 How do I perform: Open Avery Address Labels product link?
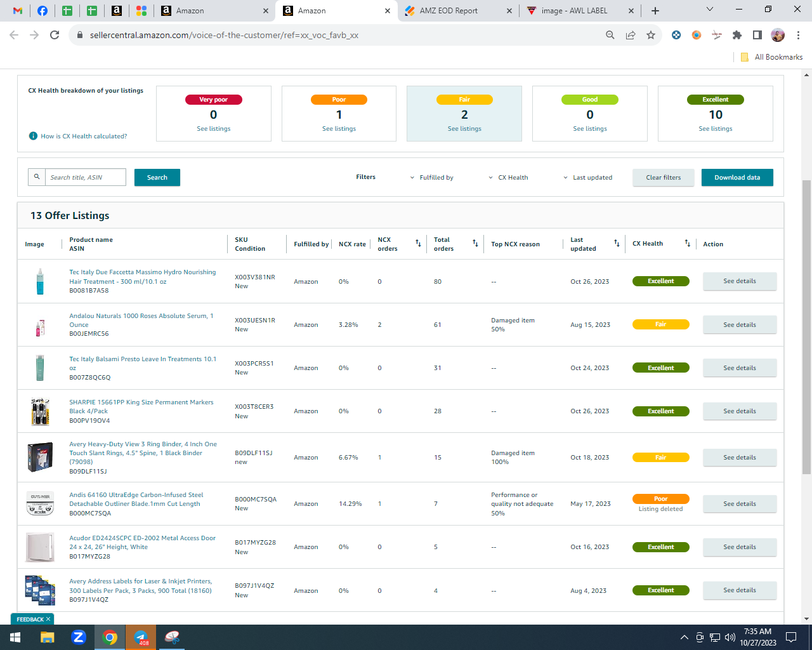(141, 586)
